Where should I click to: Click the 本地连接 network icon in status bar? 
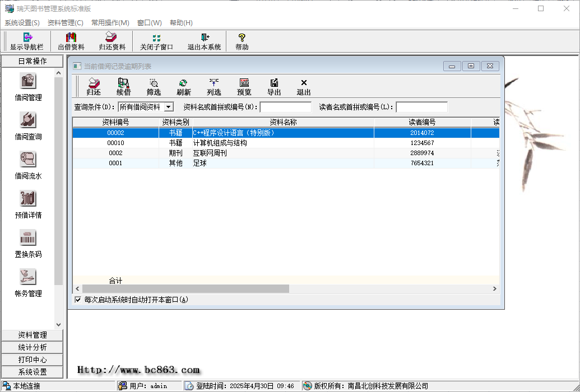[7, 386]
